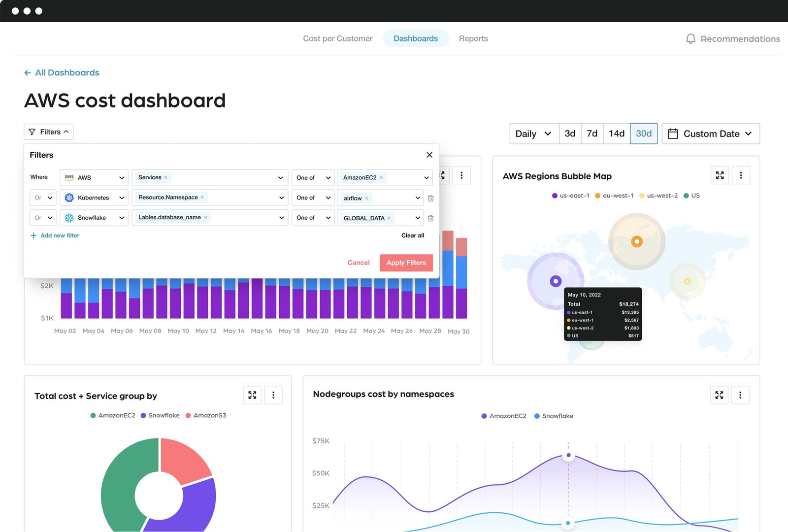This screenshot has height=532, width=788.
Task: Open the kebab menu on the bubble map card
Action: click(x=741, y=175)
